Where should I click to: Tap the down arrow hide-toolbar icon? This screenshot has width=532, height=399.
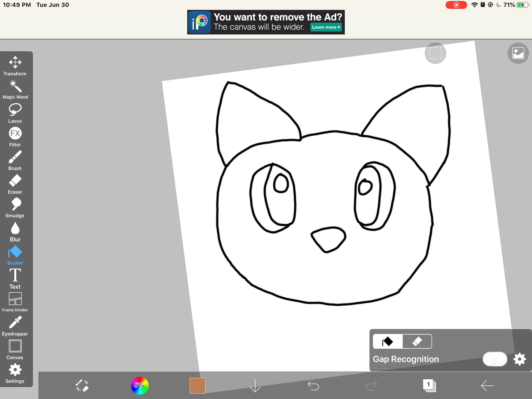tap(255, 385)
